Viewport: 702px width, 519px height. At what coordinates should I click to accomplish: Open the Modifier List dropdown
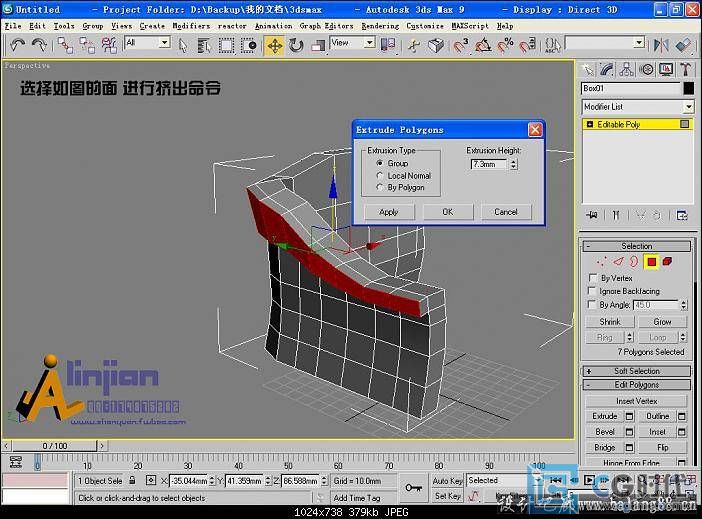pyautogui.click(x=638, y=107)
